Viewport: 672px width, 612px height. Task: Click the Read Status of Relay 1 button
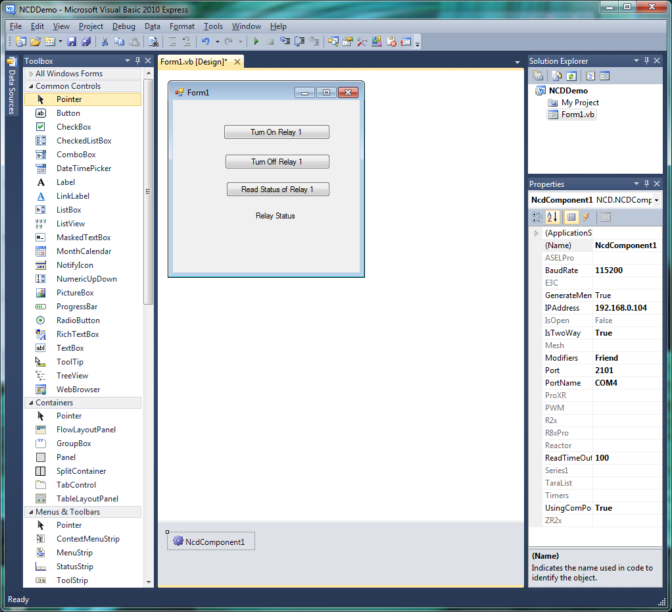tap(277, 189)
